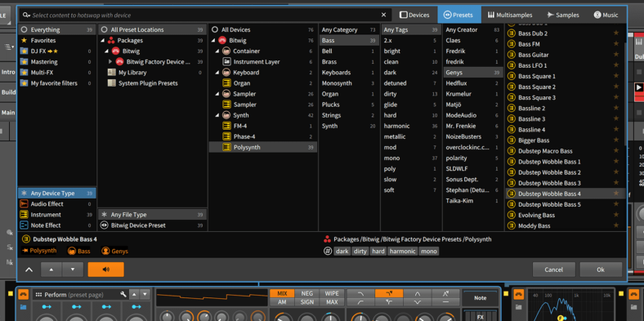Collapse info pane with chevron up
Screen dimensions: 644x321
tap(29, 270)
